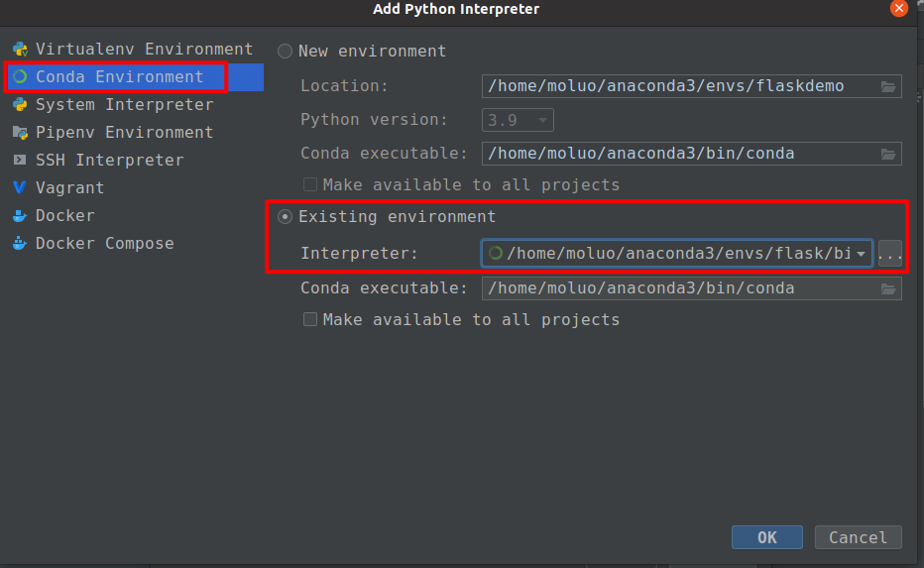Image resolution: width=924 pixels, height=568 pixels.
Task: Browse folder for the lower Conda executable
Action: coord(888,288)
